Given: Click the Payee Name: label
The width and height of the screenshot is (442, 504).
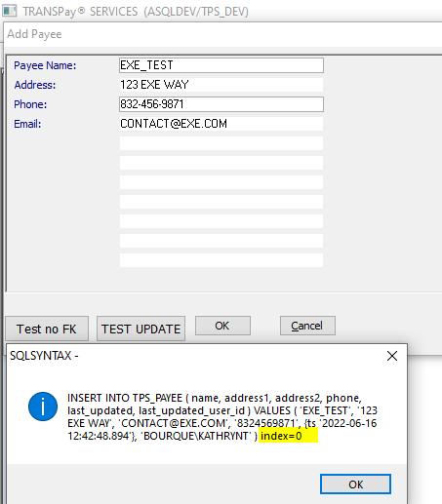Looking at the screenshot, I should 45,65.
